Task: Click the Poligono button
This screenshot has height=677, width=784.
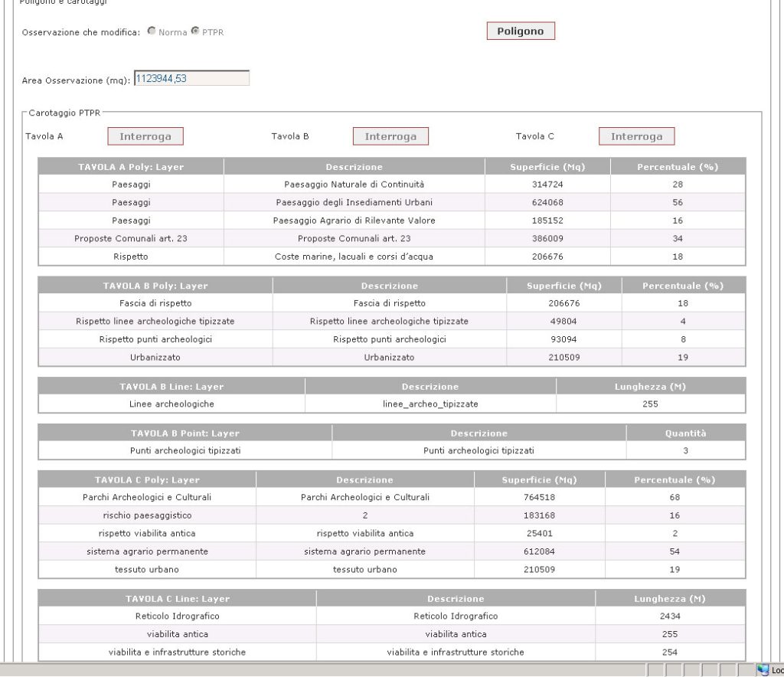Action: point(521,31)
